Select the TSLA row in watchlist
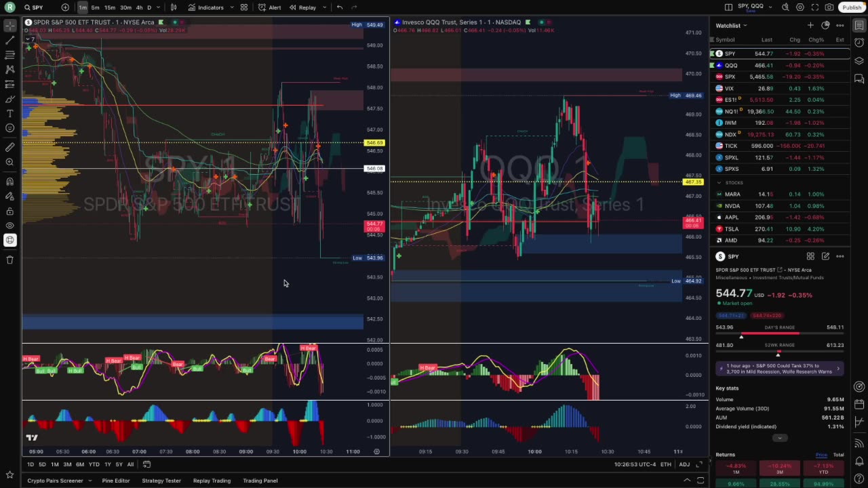Image resolution: width=868 pixels, height=488 pixels. tap(779, 229)
